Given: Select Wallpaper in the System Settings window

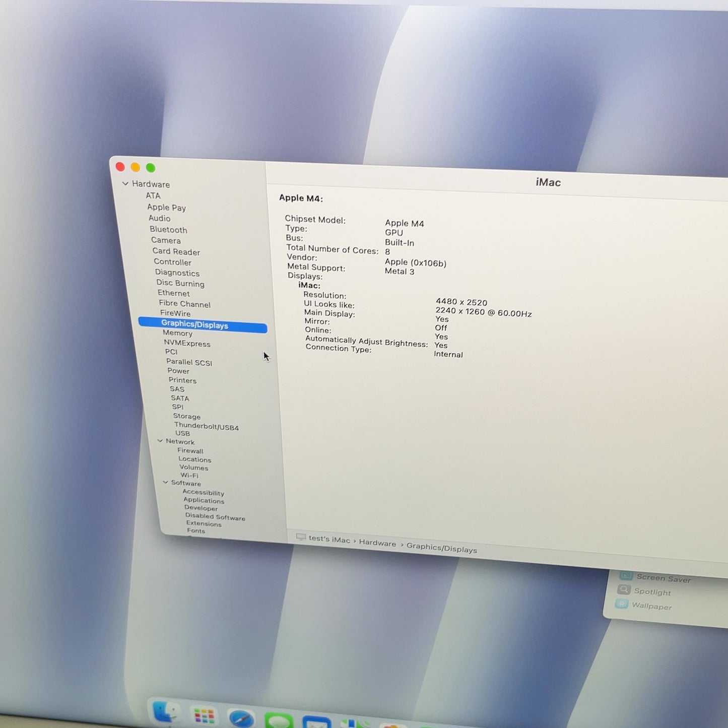Looking at the screenshot, I should coord(651,606).
